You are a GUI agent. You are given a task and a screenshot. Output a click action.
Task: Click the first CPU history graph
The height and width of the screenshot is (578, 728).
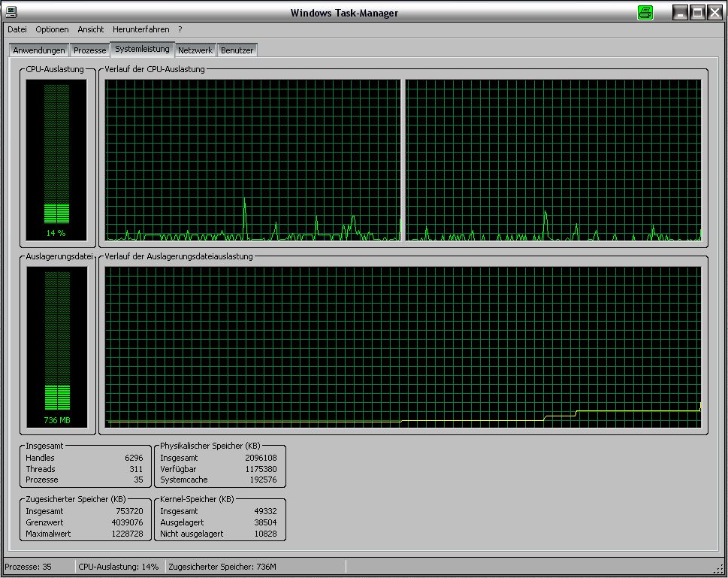point(252,160)
